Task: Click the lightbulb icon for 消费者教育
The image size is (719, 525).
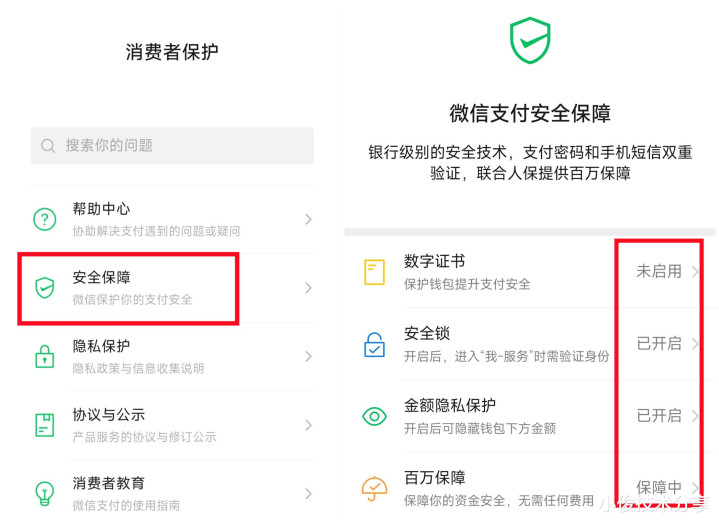Action: pyautogui.click(x=44, y=493)
